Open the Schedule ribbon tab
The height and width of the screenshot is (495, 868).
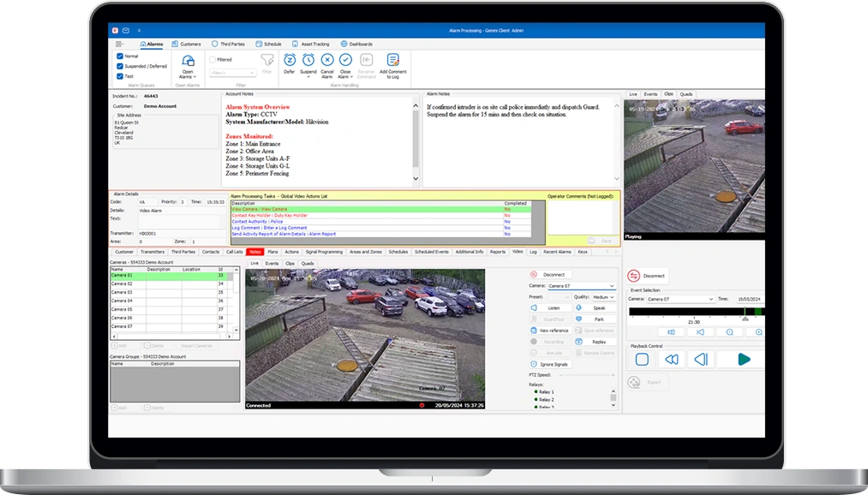tap(268, 44)
